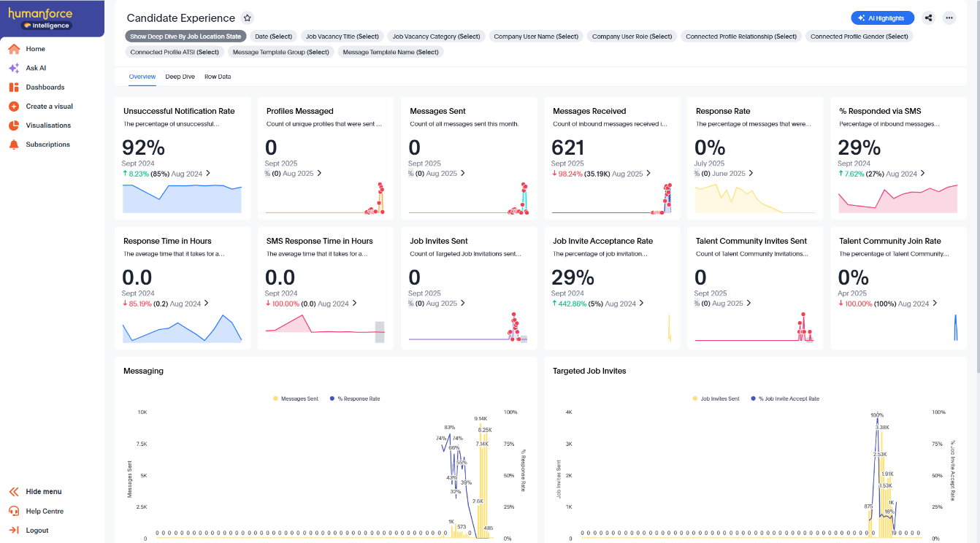The image size is (980, 543).
Task: Click the share icon near AI Highlights
Action: [x=928, y=18]
